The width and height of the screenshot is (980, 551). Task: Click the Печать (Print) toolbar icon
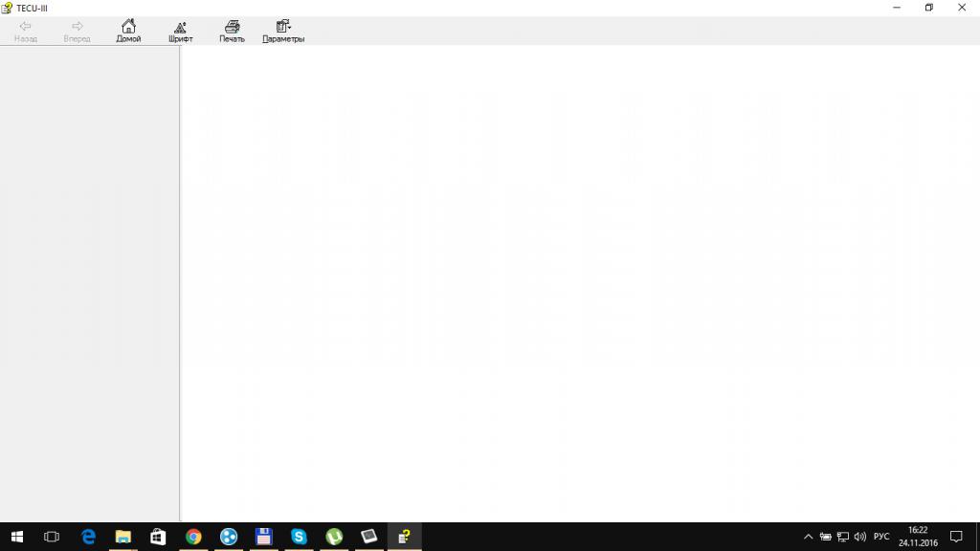[x=232, y=31]
